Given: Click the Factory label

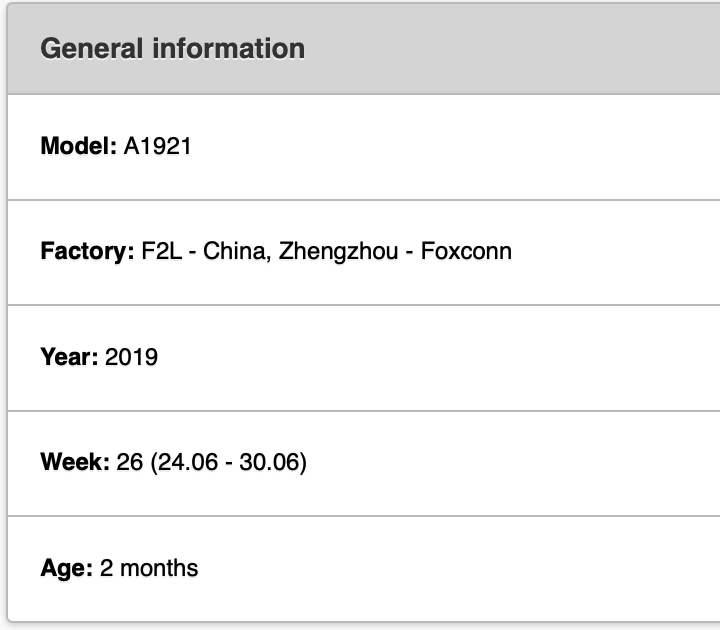Looking at the screenshot, I should tap(87, 251).
